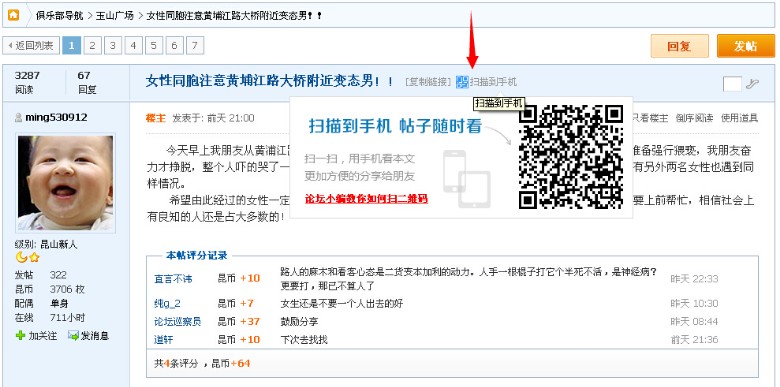Return to list via 返回列表 button
780x387 pixels.
(x=31, y=46)
